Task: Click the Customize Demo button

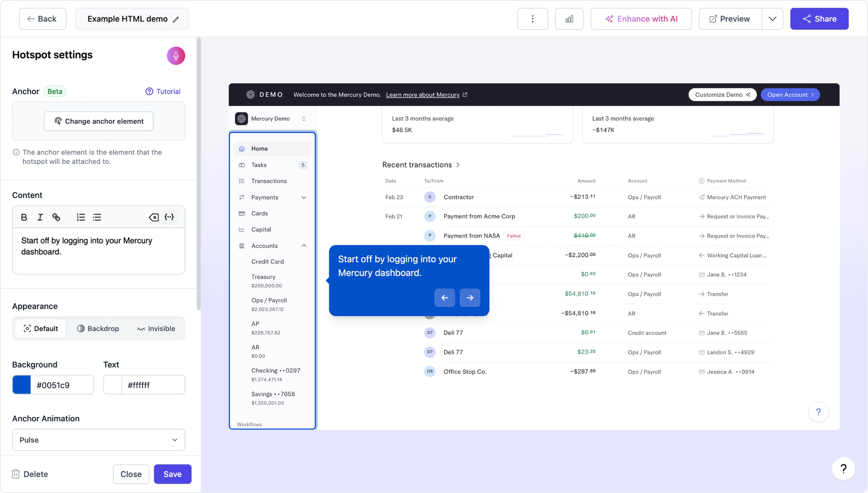Action: [x=722, y=95]
